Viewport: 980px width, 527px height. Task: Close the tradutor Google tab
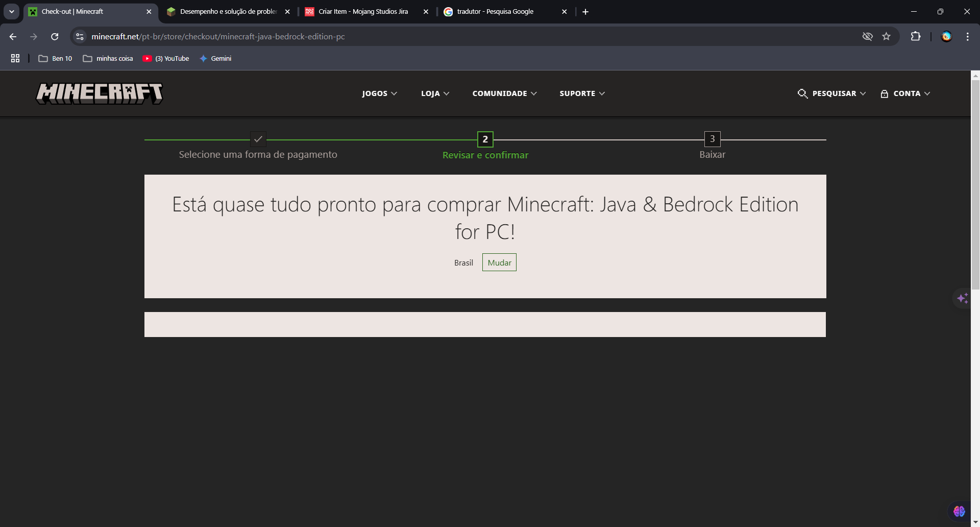[565, 12]
